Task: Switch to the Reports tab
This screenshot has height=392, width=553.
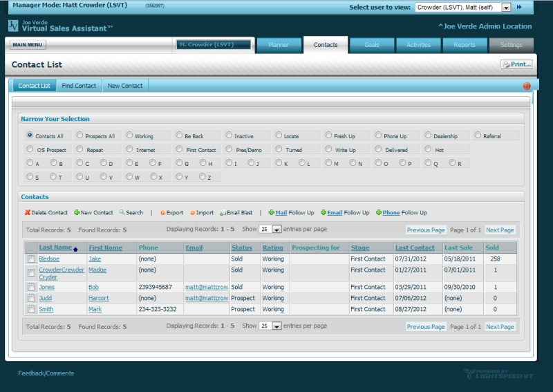Action: pos(465,45)
